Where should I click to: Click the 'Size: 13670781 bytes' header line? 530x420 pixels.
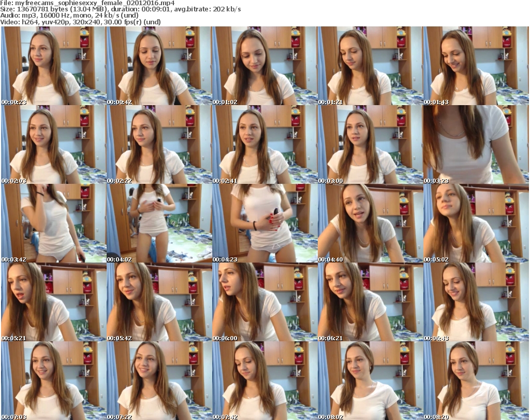coord(121,9)
